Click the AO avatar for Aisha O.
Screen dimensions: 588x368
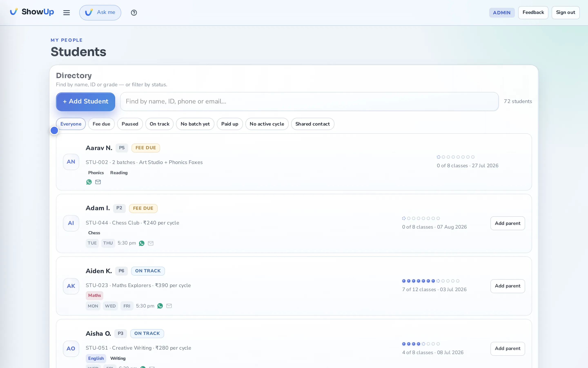click(71, 349)
